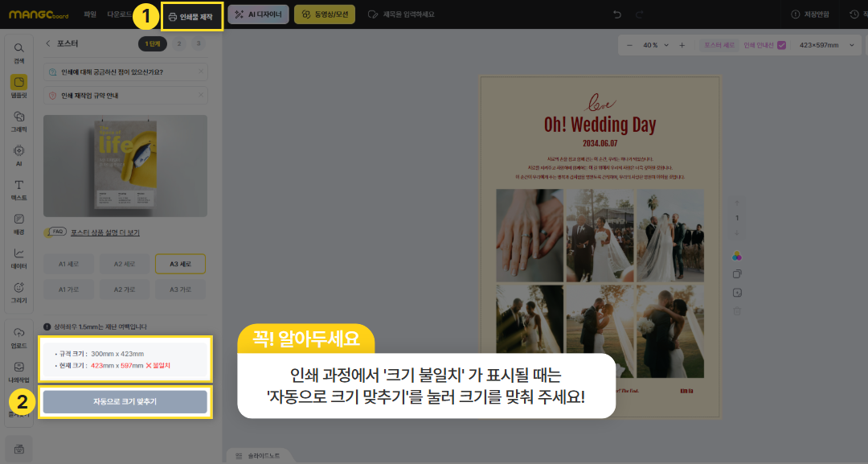Go to step 3 tab

(199, 43)
